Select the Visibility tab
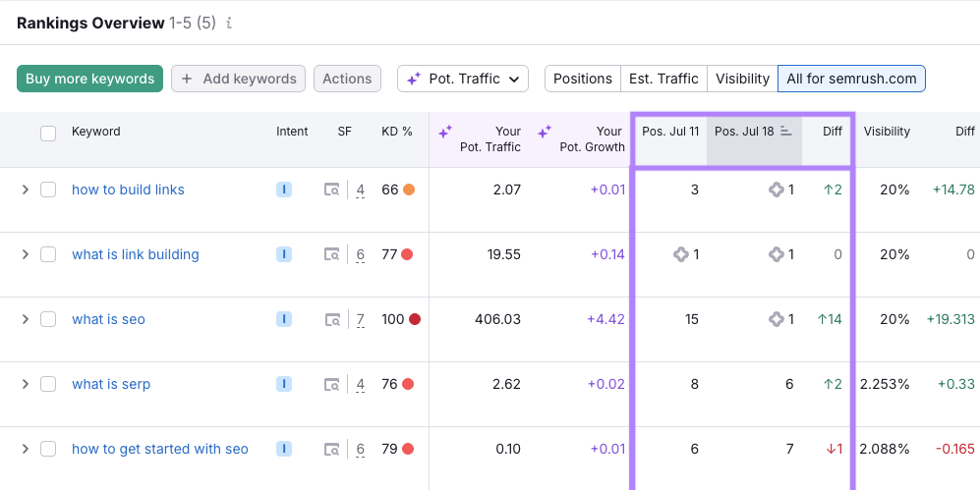The image size is (980, 490). pos(742,79)
